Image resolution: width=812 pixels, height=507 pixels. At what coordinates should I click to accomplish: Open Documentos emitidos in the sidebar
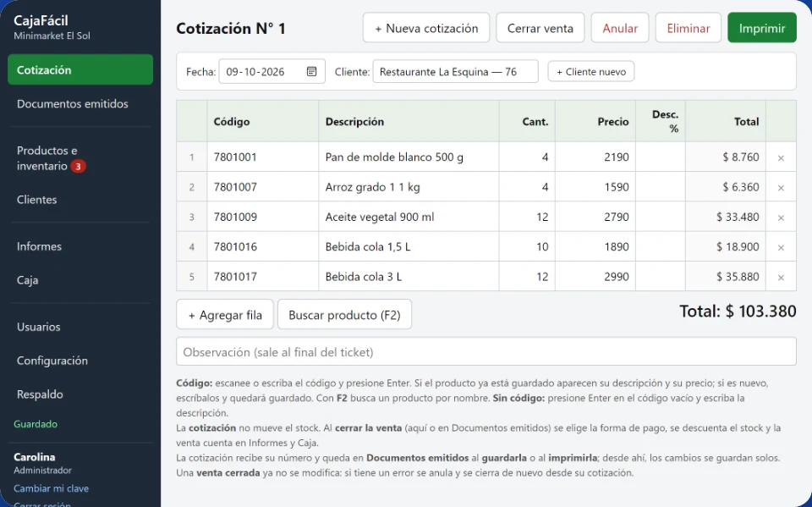pos(80,103)
